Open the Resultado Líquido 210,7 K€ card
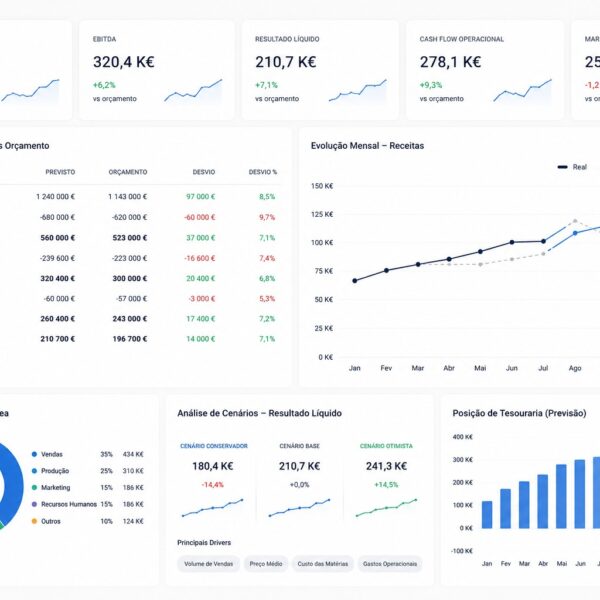The width and height of the screenshot is (600, 600). pyautogui.click(x=320, y=70)
